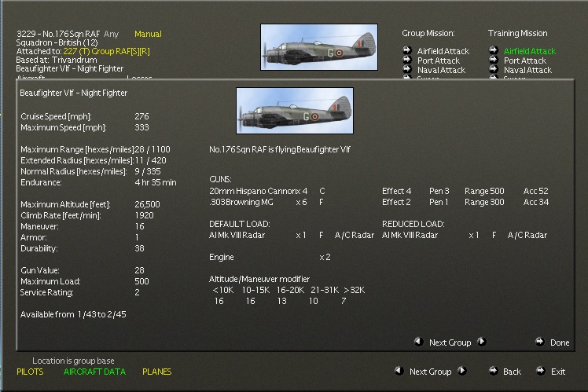Click arrow icon beside Training Mission Port Attack

(494, 60)
